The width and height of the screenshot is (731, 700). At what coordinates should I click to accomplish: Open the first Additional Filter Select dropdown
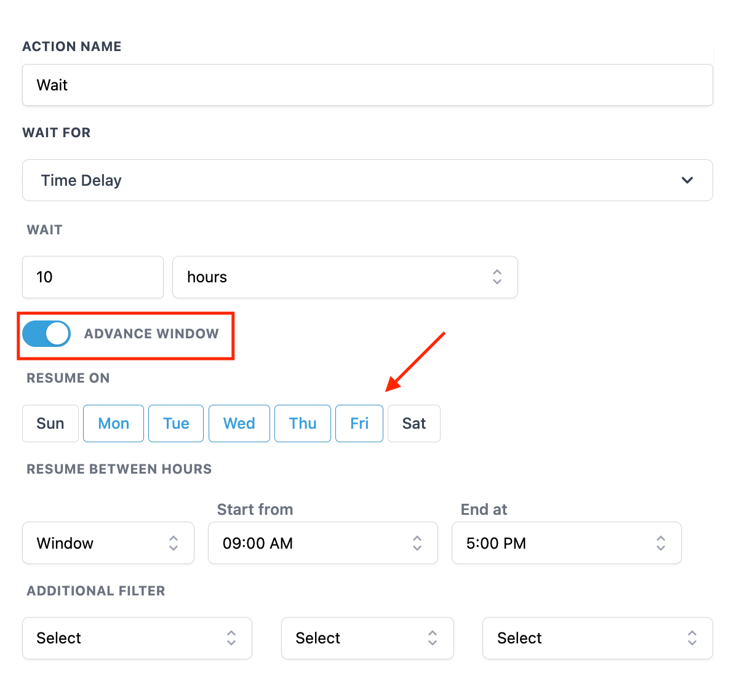click(x=137, y=638)
